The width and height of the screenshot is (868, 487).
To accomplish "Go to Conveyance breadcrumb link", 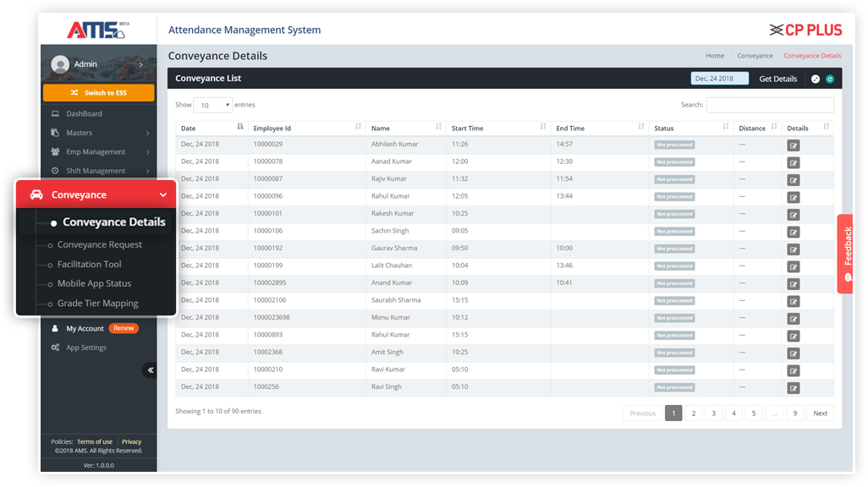I will click(755, 56).
